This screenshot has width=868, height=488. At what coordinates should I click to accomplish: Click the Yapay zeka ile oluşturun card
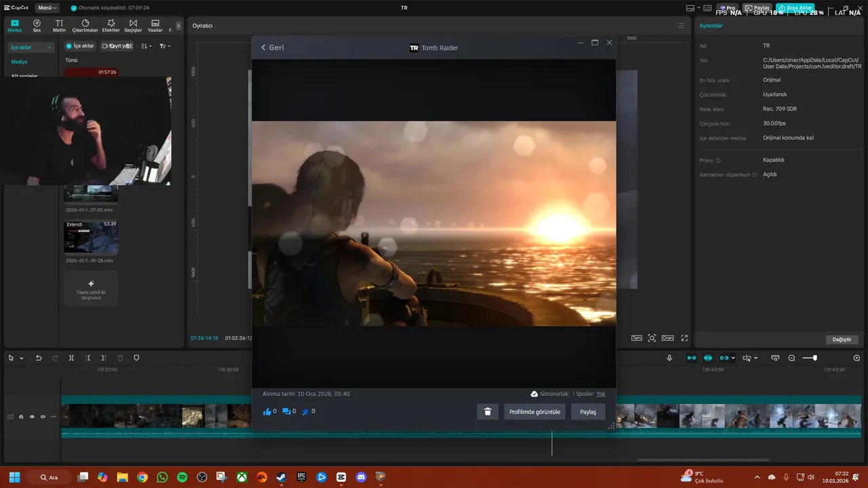[x=91, y=288]
